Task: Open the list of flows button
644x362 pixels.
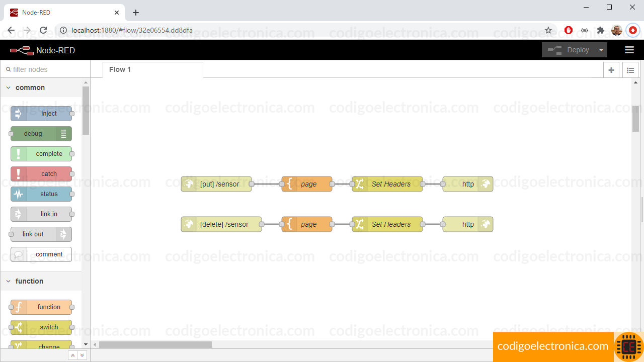Action: 630,70
